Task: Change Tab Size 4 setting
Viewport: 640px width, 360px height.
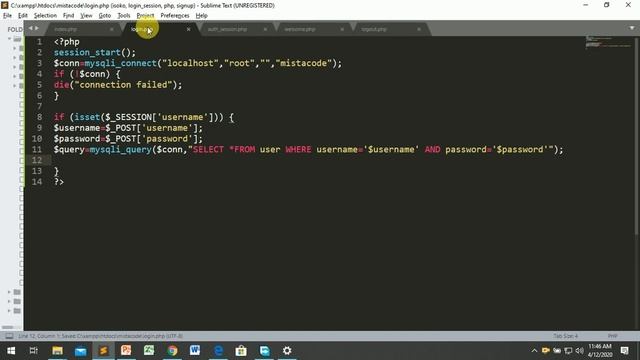Action: coord(566,336)
